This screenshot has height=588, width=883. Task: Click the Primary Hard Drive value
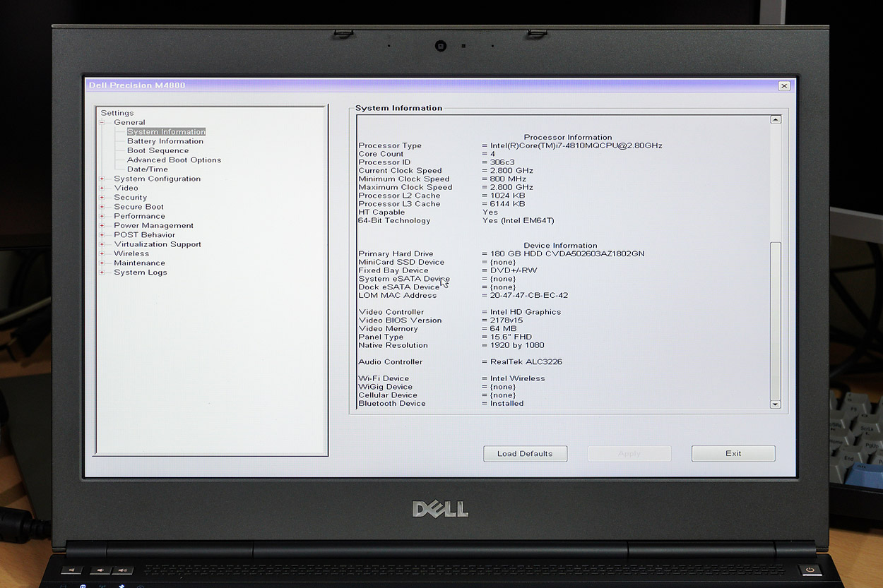pos(567,254)
